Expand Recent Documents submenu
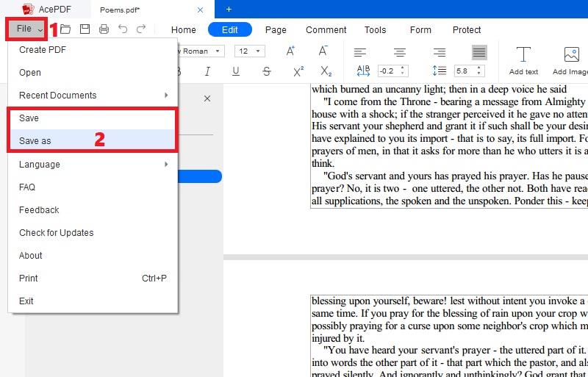The height and width of the screenshot is (377, 588). tap(93, 96)
